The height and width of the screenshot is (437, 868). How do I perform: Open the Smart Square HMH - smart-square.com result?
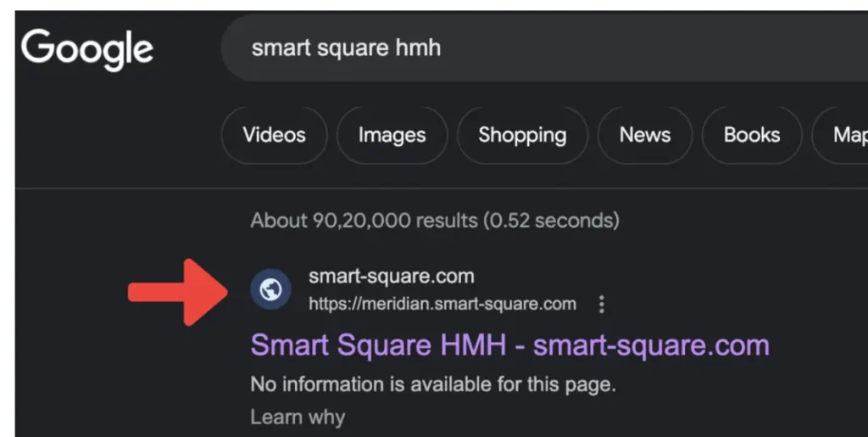pyautogui.click(x=509, y=345)
